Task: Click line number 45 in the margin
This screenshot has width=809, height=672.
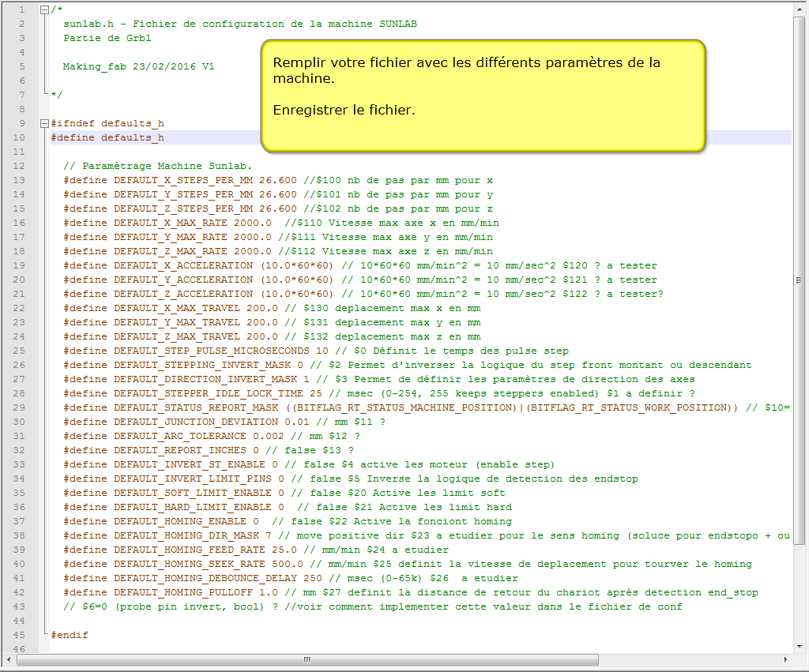Action: coord(19,636)
